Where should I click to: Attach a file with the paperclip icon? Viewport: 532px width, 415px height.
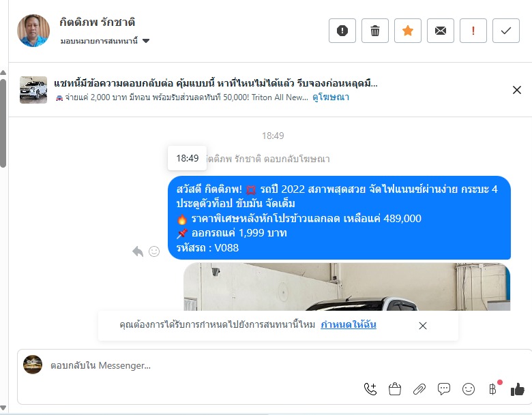[419, 389]
